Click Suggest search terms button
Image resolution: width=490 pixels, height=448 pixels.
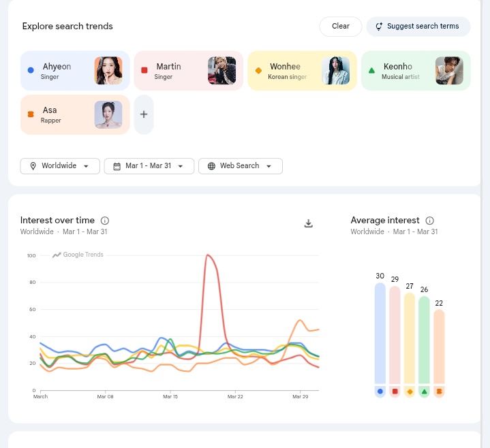pyautogui.click(x=418, y=27)
